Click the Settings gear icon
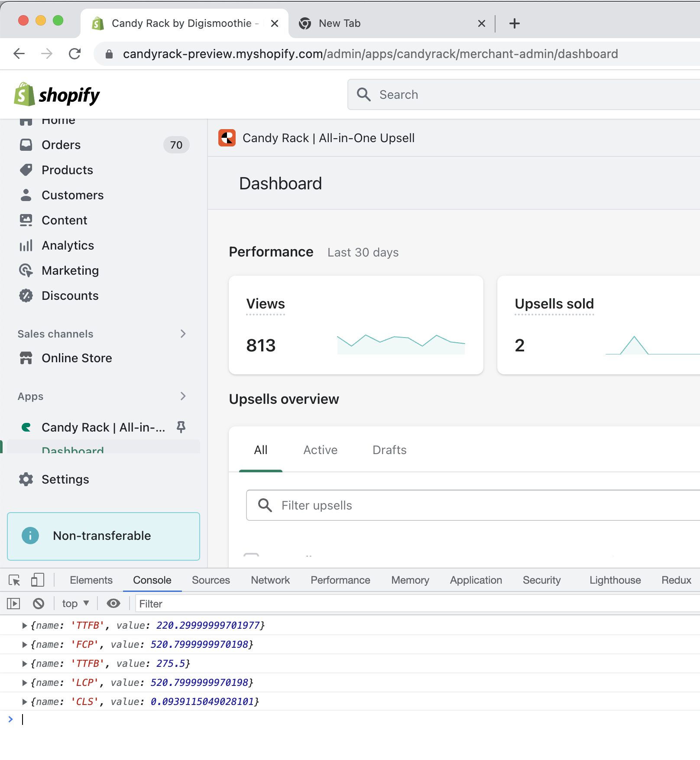Image resolution: width=700 pixels, height=760 pixels. pos(26,479)
